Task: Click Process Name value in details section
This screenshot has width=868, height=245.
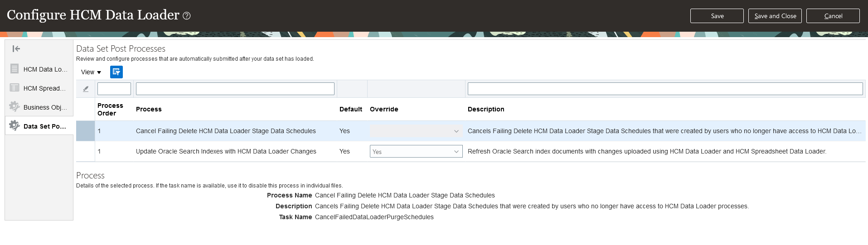Action: [405, 195]
